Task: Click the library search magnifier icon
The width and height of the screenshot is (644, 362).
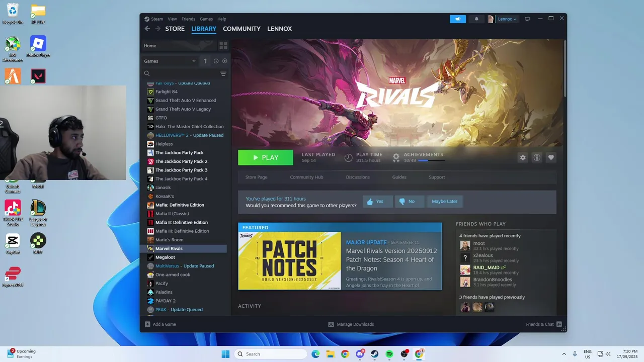Action: (147, 73)
